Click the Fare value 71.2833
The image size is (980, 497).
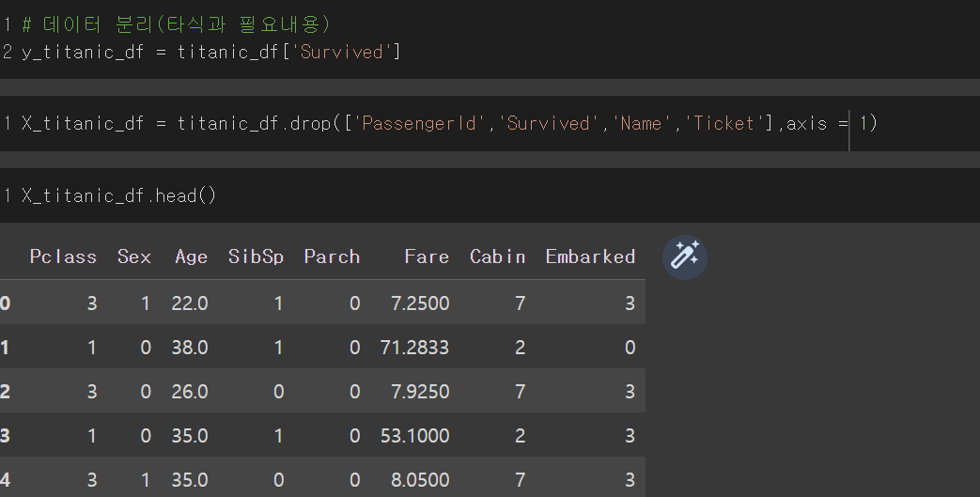coord(414,348)
